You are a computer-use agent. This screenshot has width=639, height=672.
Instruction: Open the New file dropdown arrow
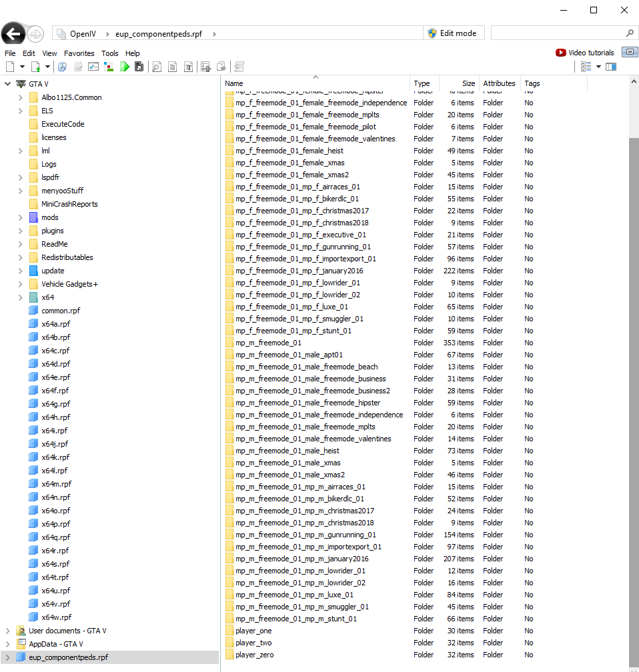22,67
